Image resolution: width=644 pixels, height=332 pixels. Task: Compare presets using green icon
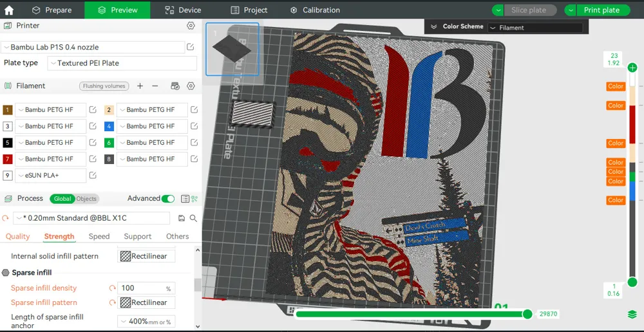pyautogui.click(x=194, y=199)
